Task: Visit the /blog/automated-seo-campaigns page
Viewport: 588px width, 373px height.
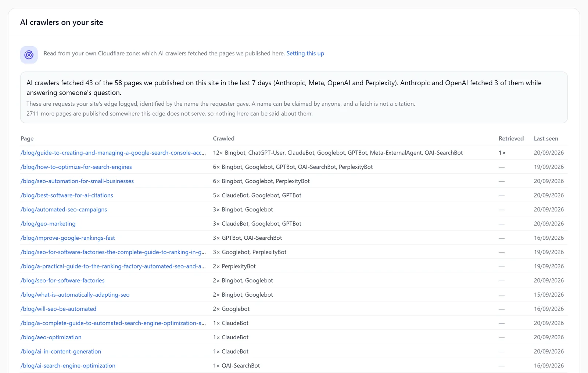Action: pos(64,210)
